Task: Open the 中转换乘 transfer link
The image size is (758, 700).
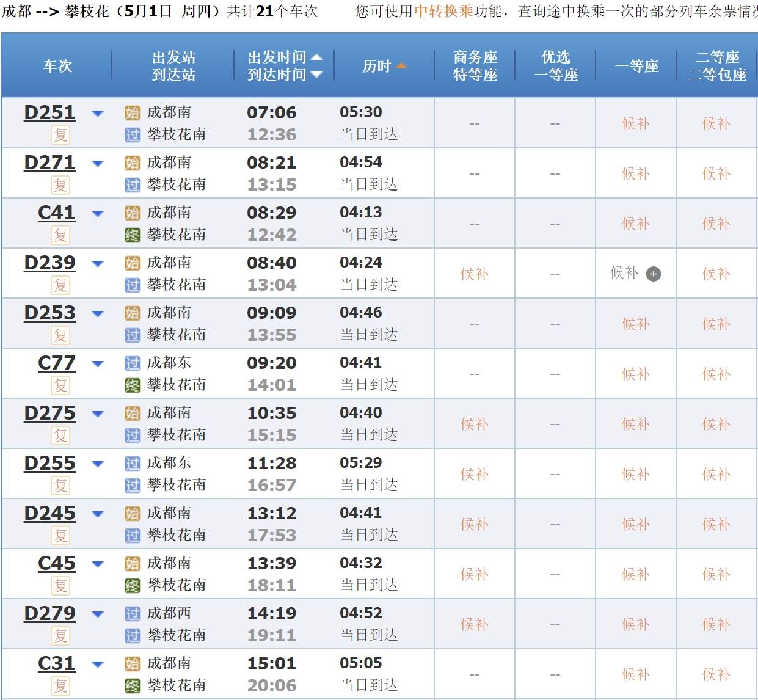Action: pyautogui.click(x=443, y=12)
